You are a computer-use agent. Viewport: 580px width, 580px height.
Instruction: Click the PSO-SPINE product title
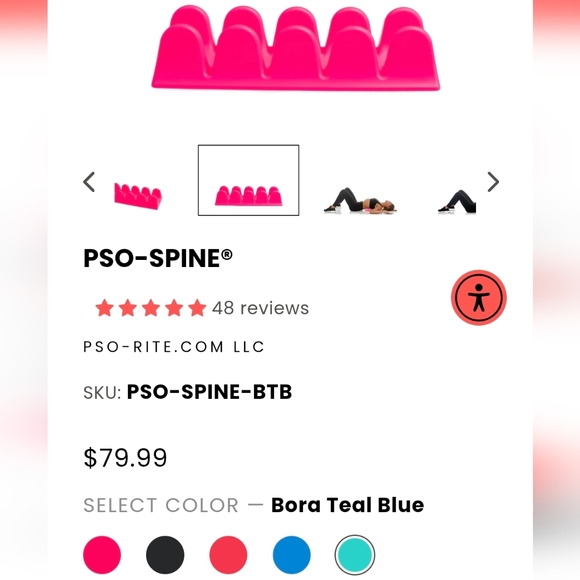click(158, 258)
